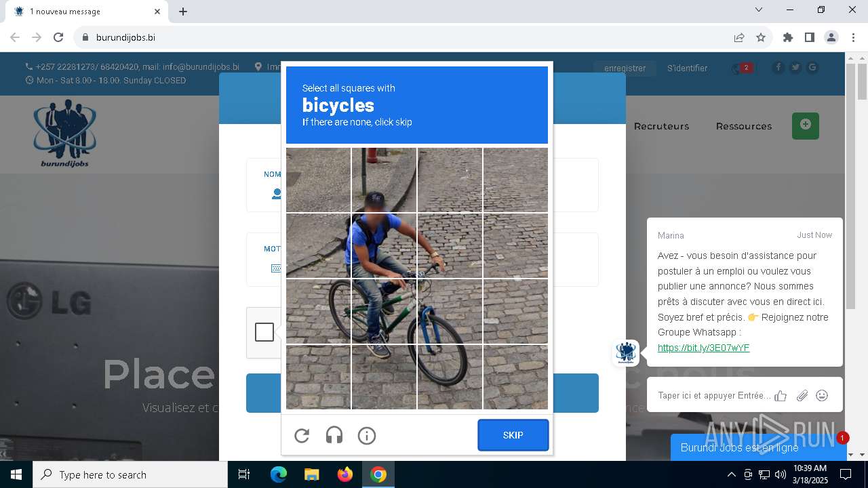Open File Explorer from taskbar
This screenshot has height=488, width=868.
click(311, 474)
